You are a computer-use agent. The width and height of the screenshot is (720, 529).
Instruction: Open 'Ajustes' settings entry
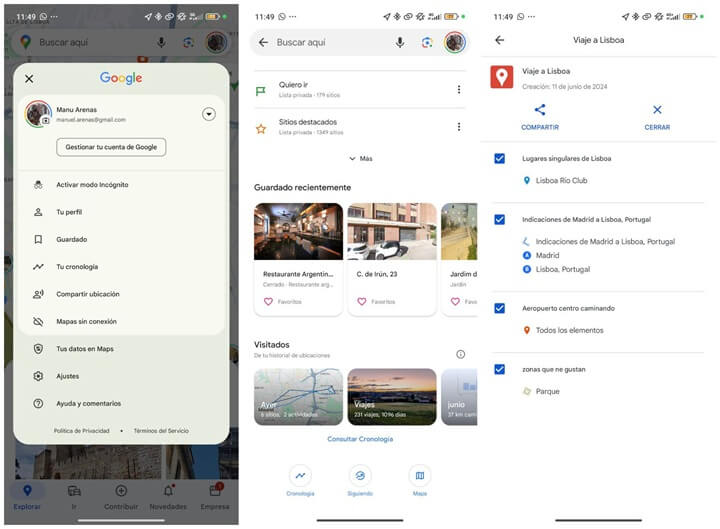click(x=122, y=376)
